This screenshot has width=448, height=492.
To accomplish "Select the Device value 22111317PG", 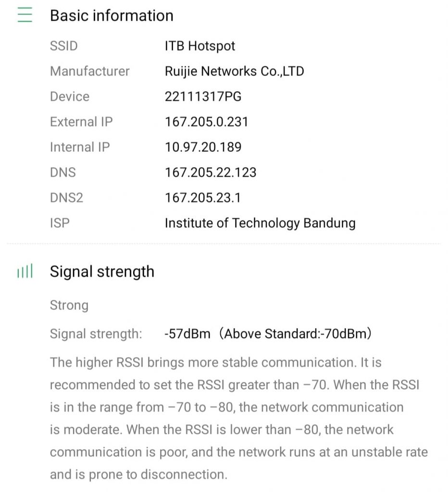I will (x=203, y=97).
